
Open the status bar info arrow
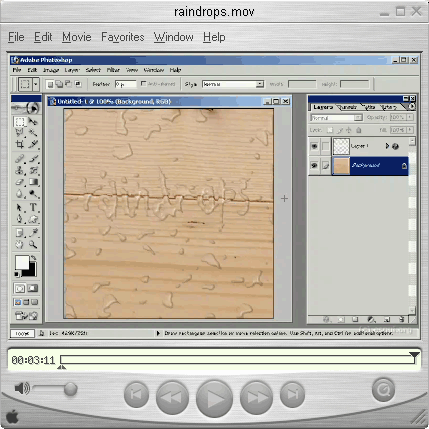pos(158,333)
